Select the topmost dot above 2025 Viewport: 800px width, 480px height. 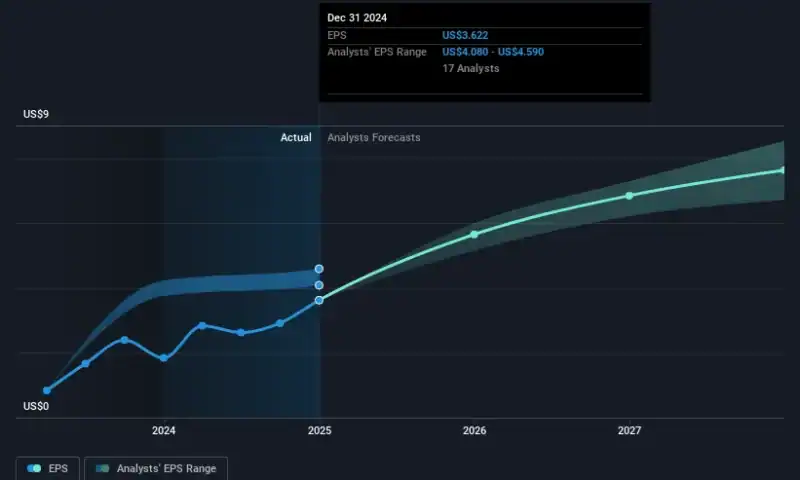click(319, 269)
